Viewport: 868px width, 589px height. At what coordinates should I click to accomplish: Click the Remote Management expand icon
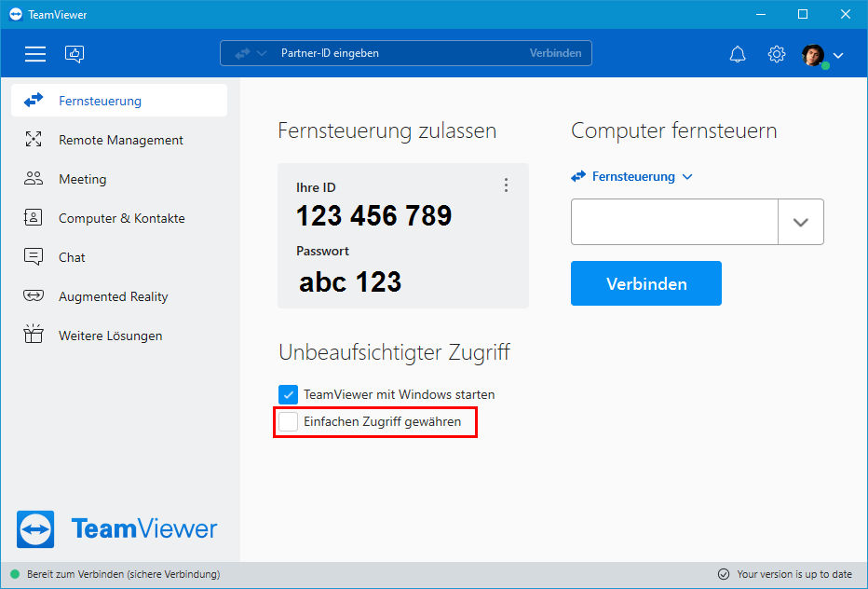(x=34, y=140)
